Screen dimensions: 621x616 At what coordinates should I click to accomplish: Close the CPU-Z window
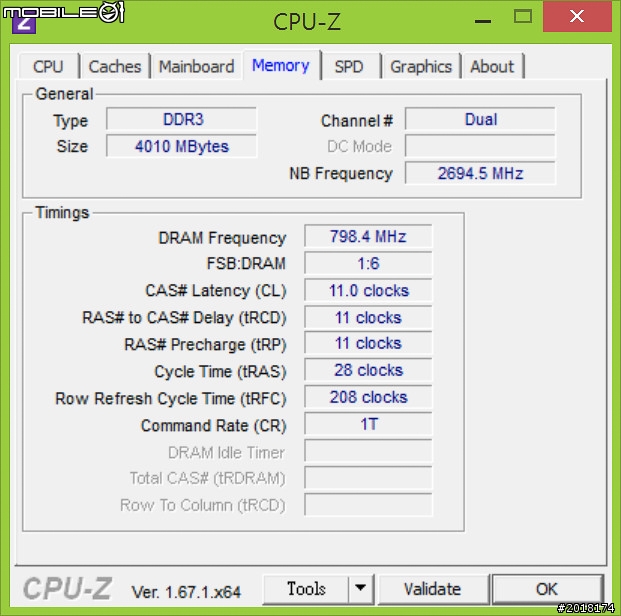click(x=577, y=16)
